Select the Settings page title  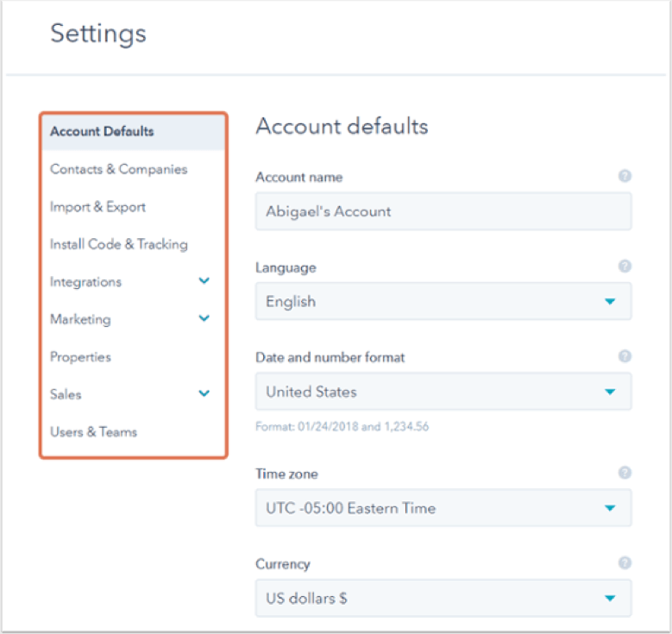98,34
